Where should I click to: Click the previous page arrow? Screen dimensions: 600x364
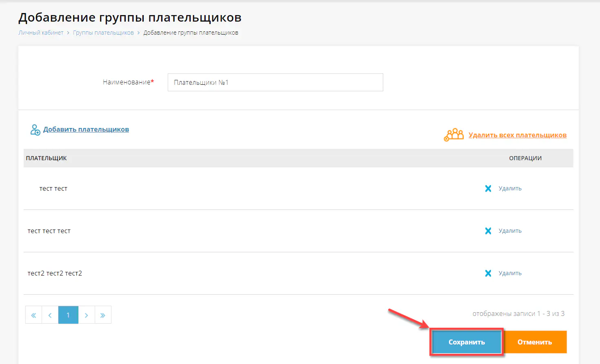point(50,314)
